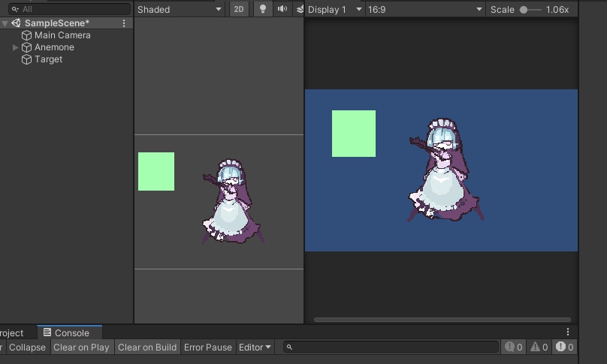
Task: Click the Target cube icon
Action: point(26,59)
